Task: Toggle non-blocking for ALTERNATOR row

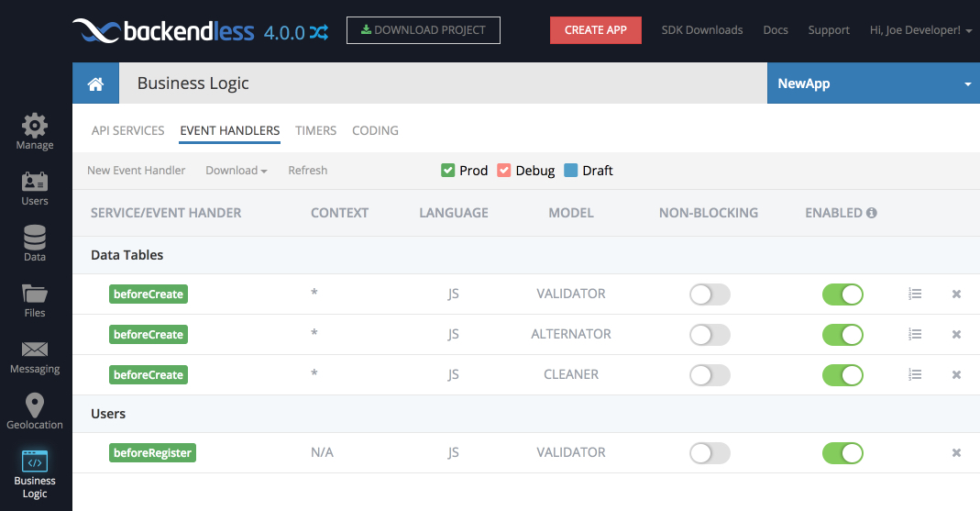Action: [710, 335]
